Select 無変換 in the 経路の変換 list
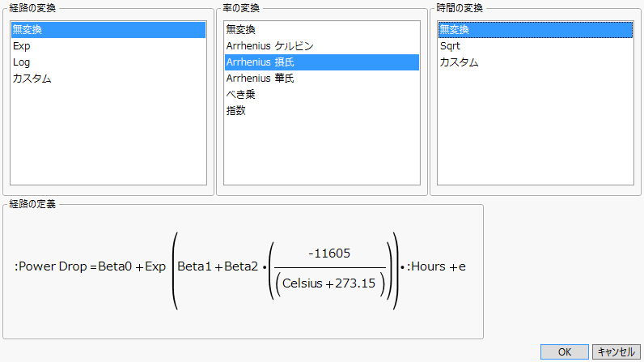Viewport: 644px width, 362px height. 28,30
